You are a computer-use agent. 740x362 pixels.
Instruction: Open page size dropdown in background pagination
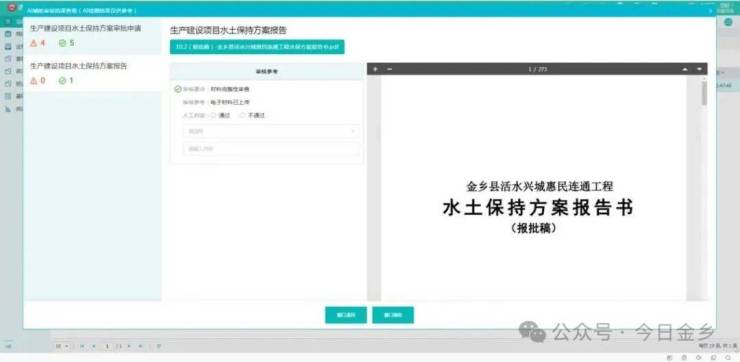61,346
